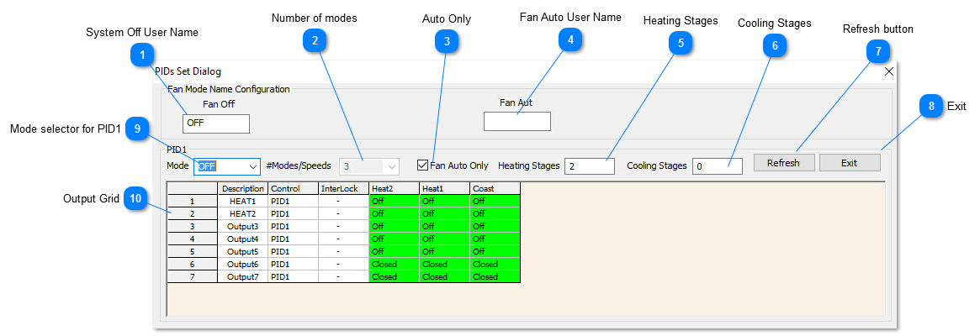980x336 pixels.
Task: Select row header 3 in output grid
Action: tap(193, 226)
